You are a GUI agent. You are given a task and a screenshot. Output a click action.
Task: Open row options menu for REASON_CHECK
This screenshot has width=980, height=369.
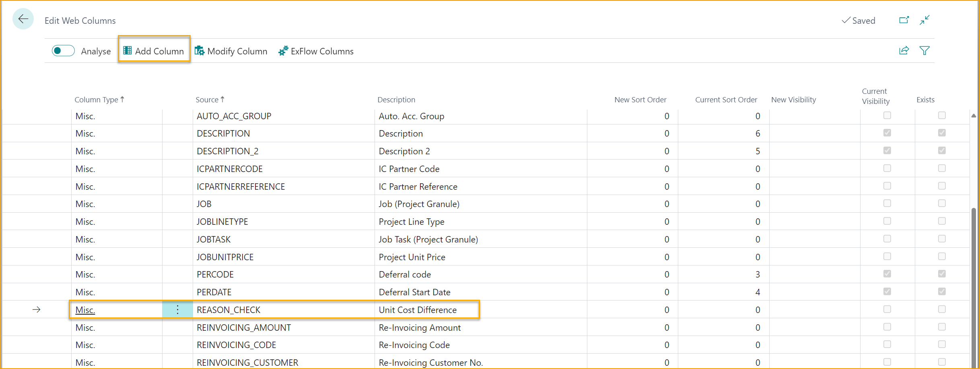[x=177, y=310]
